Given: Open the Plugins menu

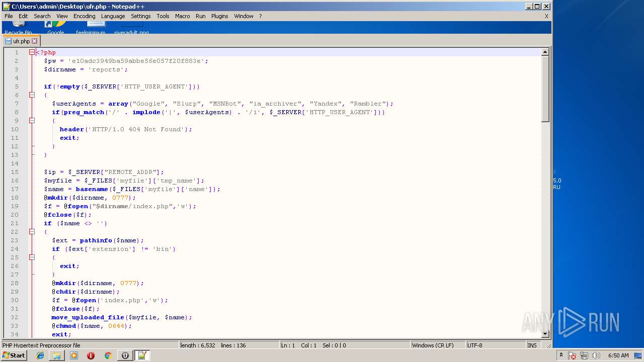Looking at the screenshot, I should click(220, 16).
